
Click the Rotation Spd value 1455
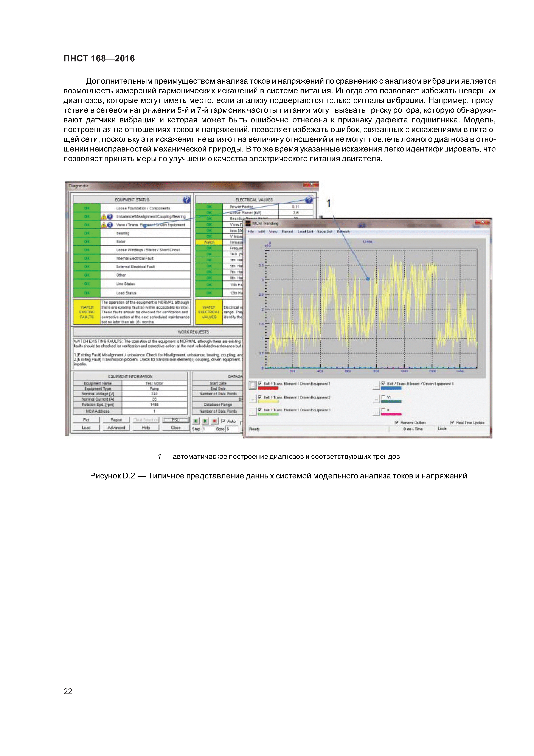click(154, 405)
